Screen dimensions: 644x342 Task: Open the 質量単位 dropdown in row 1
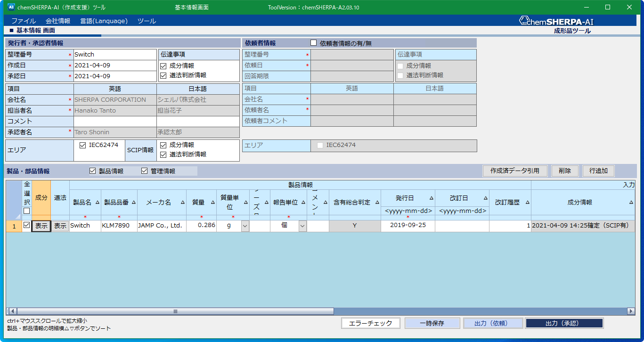[x=245, y=225]
